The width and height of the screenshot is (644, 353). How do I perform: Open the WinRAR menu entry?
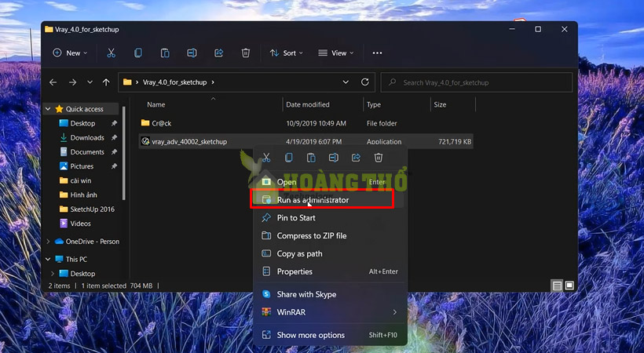click(330, 312)
